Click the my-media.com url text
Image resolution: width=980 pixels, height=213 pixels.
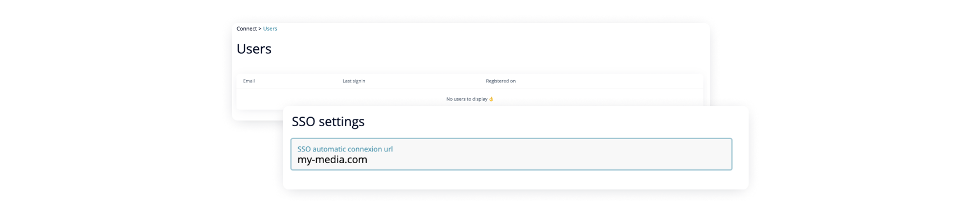[x=332, y=160]
